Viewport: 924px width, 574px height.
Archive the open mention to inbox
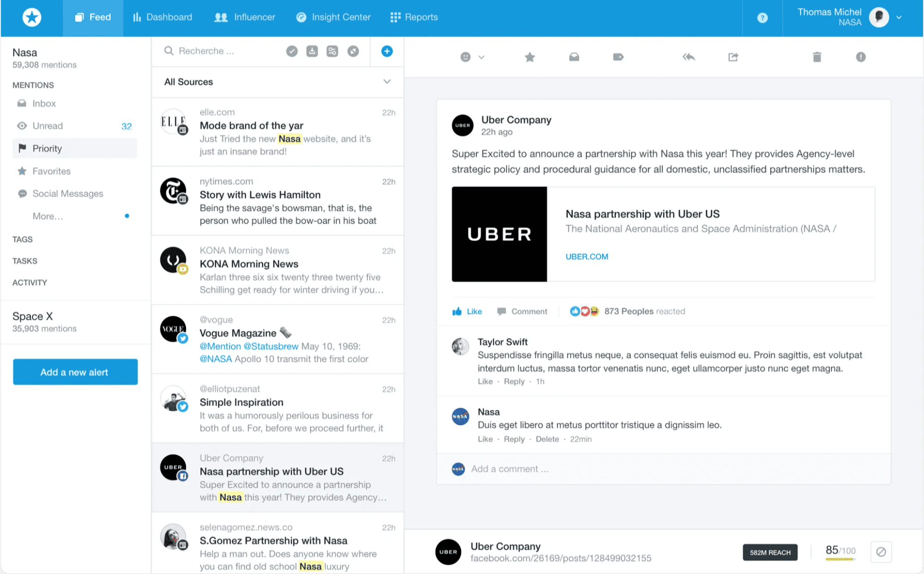tap(574, 57)
